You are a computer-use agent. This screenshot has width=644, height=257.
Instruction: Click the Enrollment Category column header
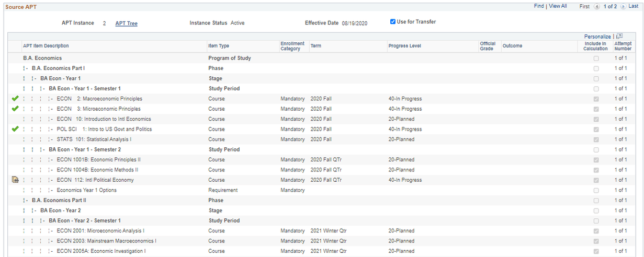pos(292,46)
